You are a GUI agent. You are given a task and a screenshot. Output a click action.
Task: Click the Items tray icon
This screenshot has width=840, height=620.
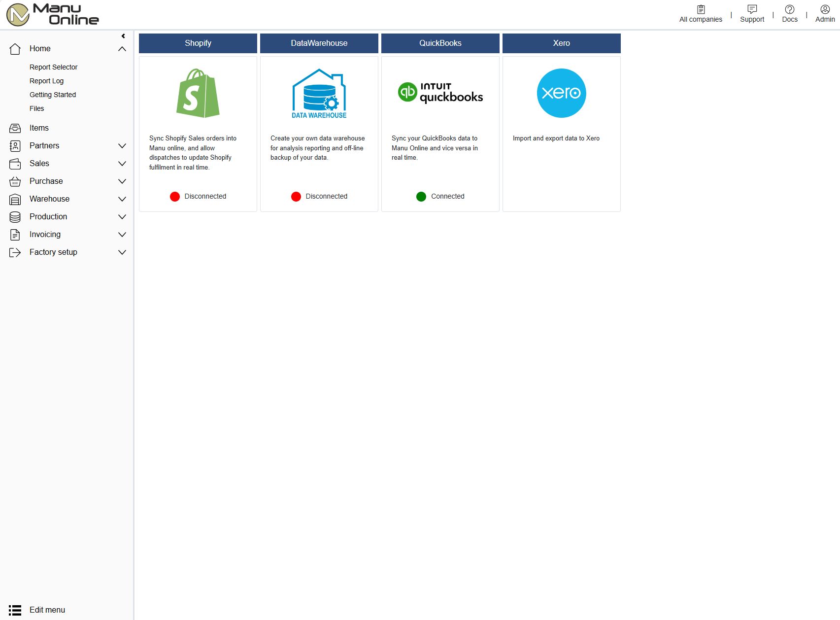pos(15,128)
